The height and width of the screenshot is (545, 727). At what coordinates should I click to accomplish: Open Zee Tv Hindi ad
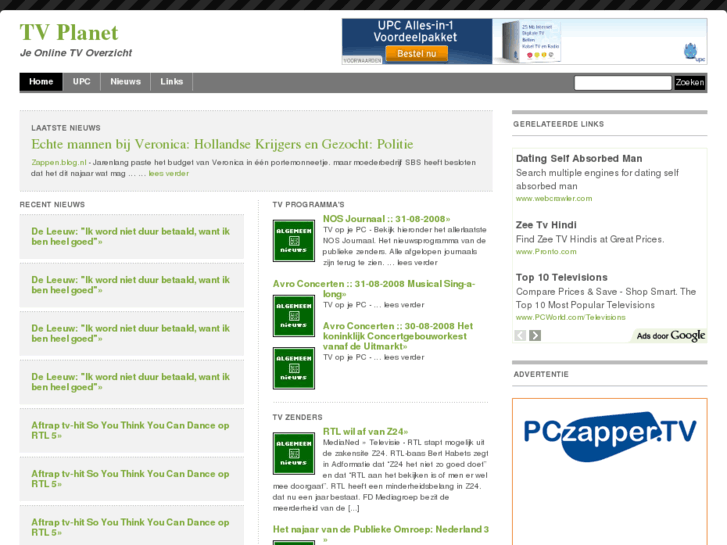[546, 225]
